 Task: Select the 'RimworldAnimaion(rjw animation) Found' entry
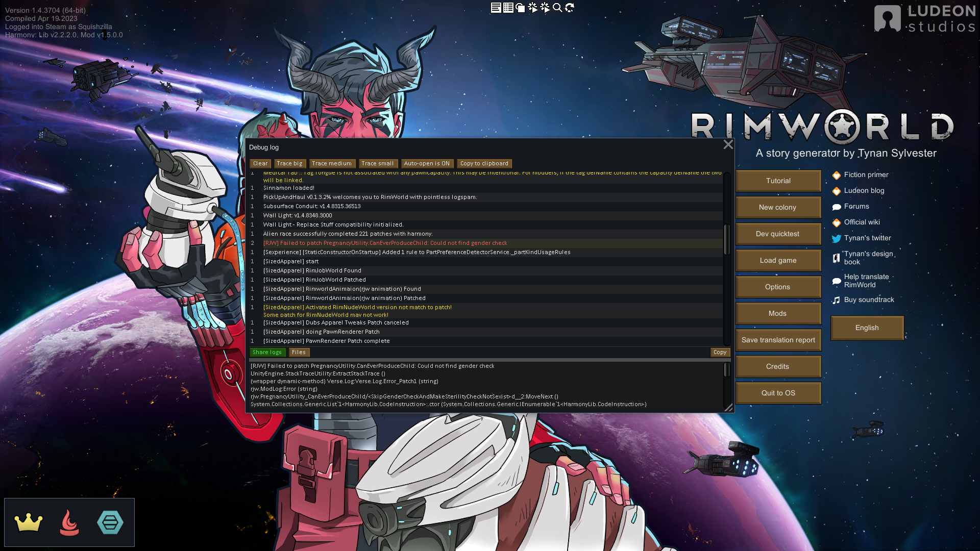[486, 289]
